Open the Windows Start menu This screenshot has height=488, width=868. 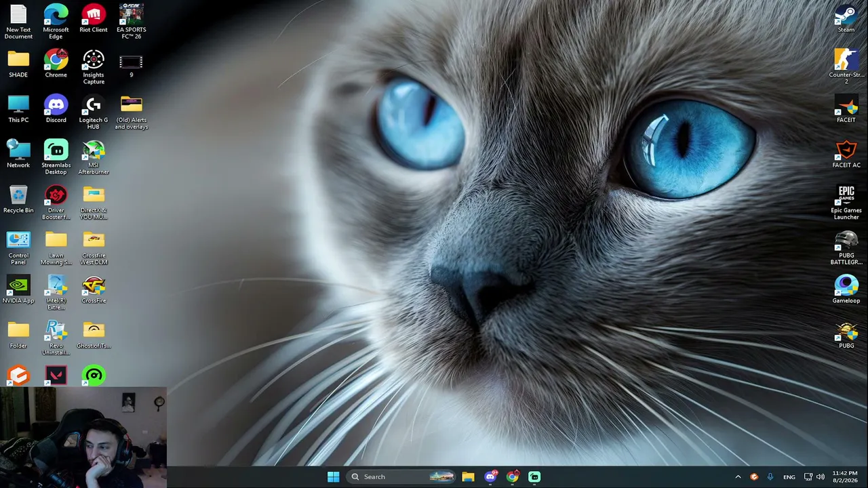tap(333, 476)
